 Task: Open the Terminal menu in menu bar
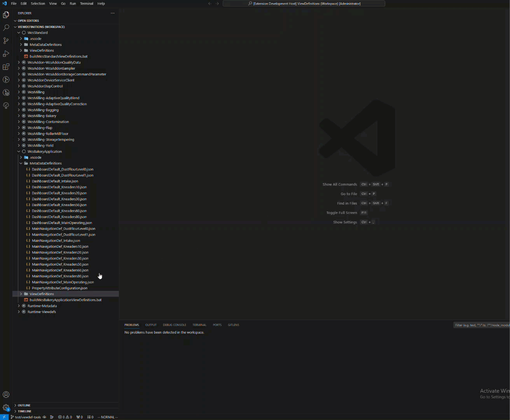(86, 3)
